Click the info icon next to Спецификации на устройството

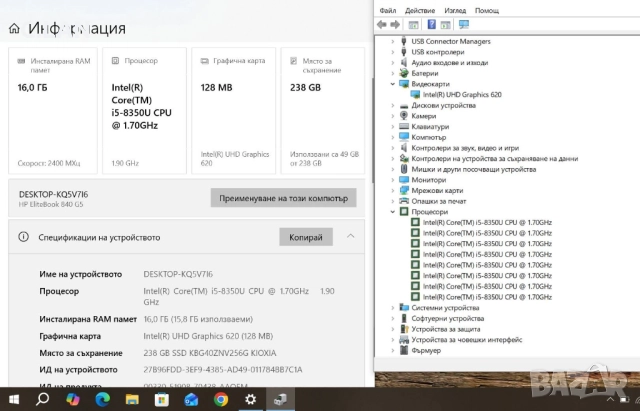coord(24,237)
